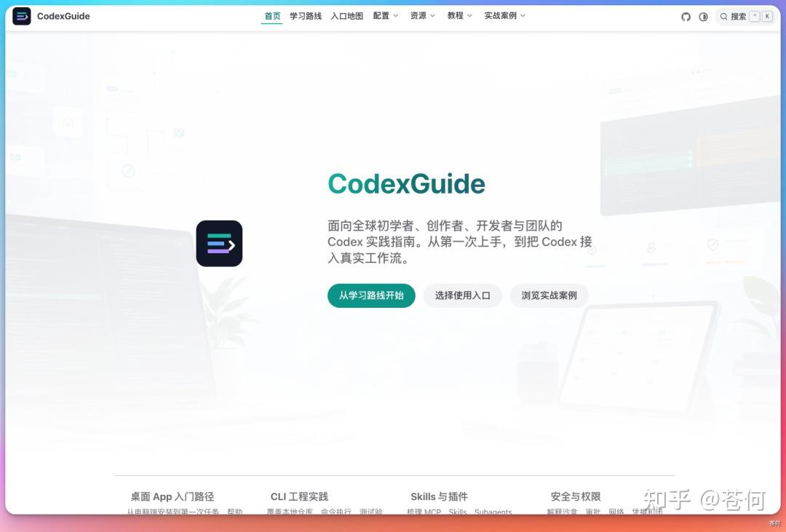Click the 浏览实战案例 button
The height and width of the screenshot is (532, 786).
pos(549,295)
